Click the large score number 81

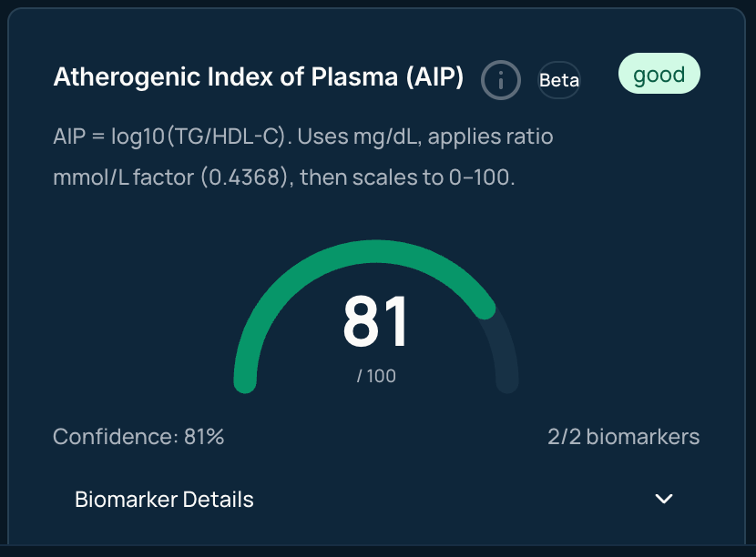(376, 322)
